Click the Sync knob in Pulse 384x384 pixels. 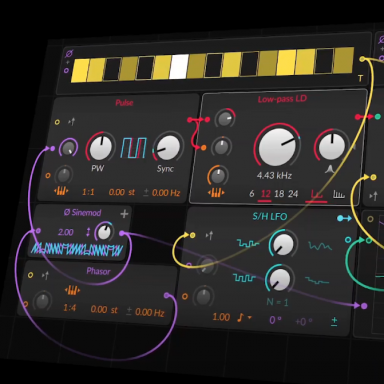pos(168,147)
